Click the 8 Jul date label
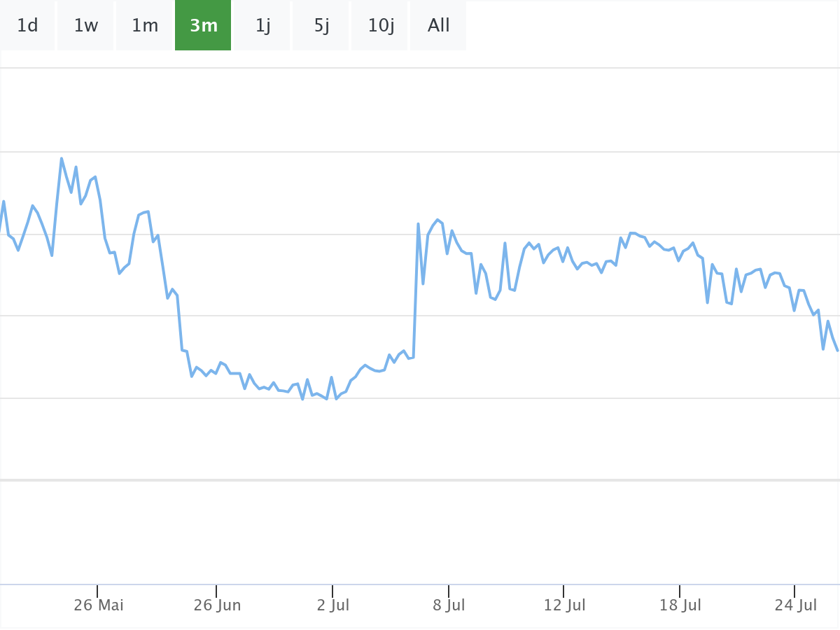This screenshot has height=630, width=840. tap(449, 605)
